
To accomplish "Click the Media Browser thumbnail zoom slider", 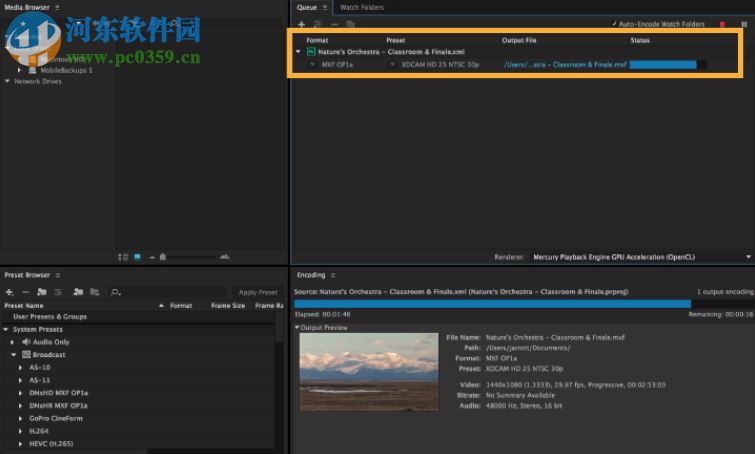I will (163, 257).
